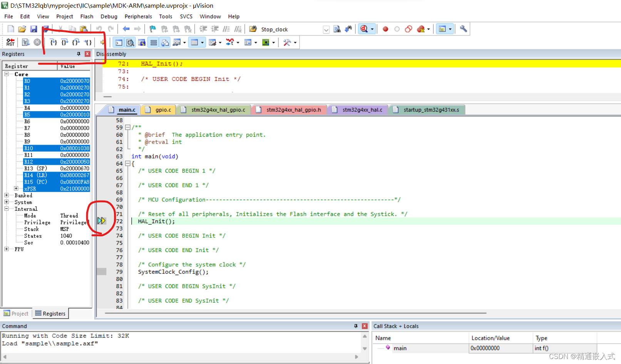Collapse the main function fold at line 64
The image size is (621, 364).
[127, 164]
